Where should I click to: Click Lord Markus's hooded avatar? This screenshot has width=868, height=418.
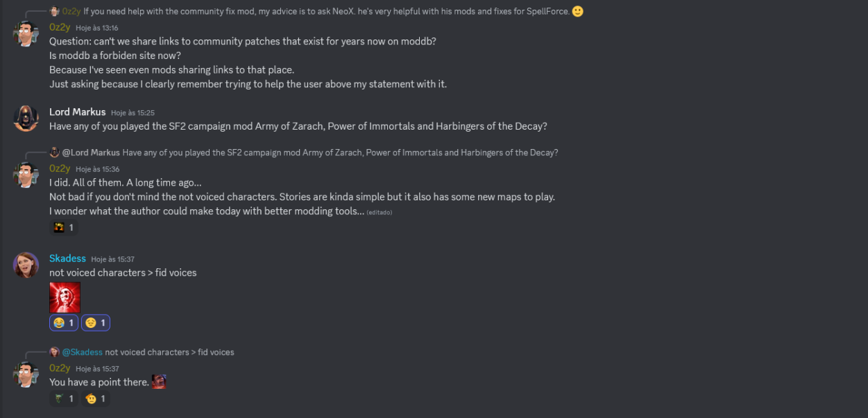coord(26,119)
